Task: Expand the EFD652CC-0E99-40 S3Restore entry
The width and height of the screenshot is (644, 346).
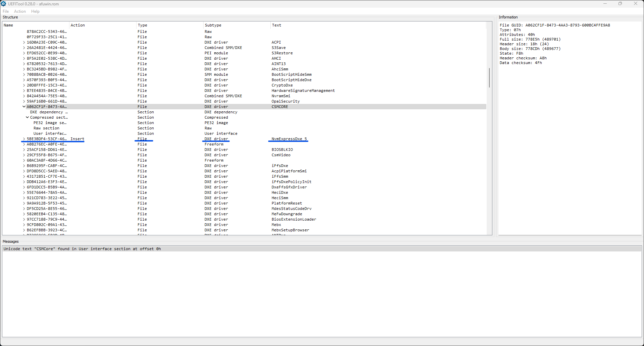Action: [x=24, y=53]
